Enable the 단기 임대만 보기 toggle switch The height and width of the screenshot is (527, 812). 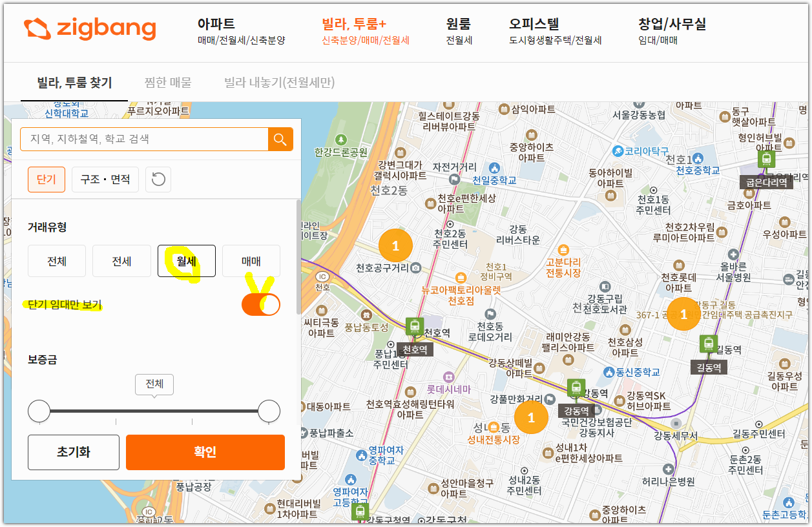[x=260, y=304]
